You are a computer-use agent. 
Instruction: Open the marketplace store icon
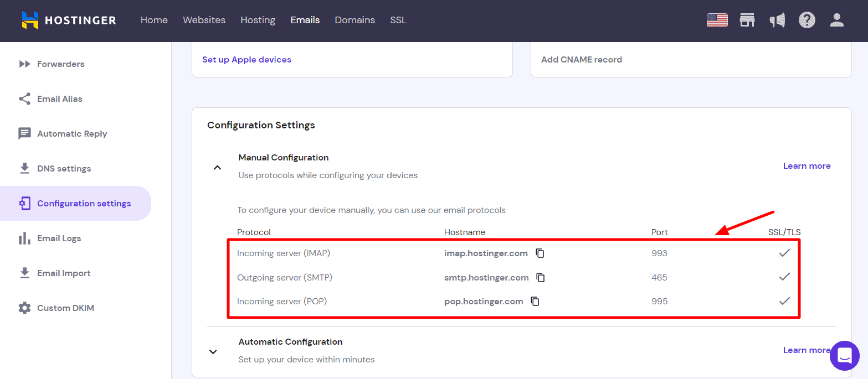747,20
